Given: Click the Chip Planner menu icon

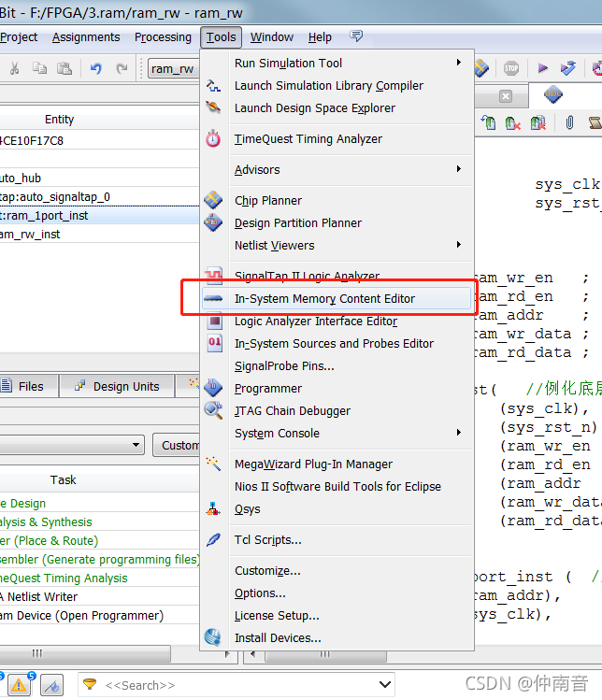Looking at the screenshot, I should (213, 200).
